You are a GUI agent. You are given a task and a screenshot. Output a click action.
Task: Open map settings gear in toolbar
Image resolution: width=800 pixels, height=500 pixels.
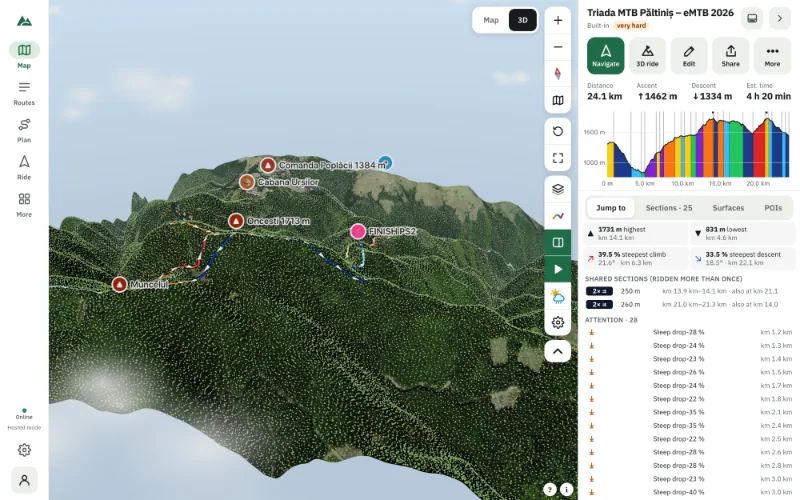point(558,322)
